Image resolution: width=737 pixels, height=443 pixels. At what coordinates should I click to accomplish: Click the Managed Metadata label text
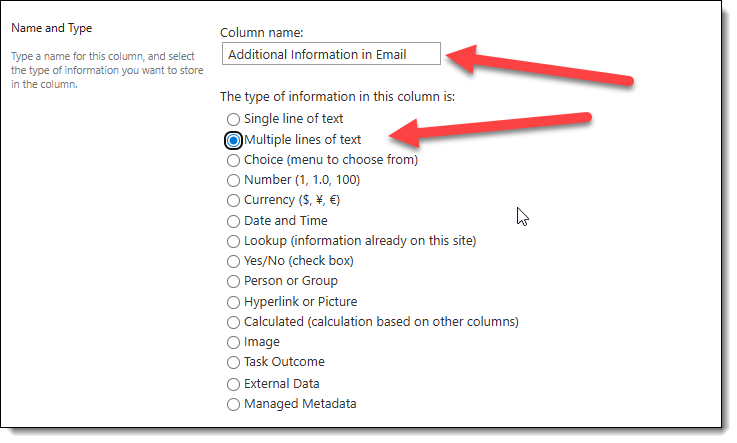[300, 404]
